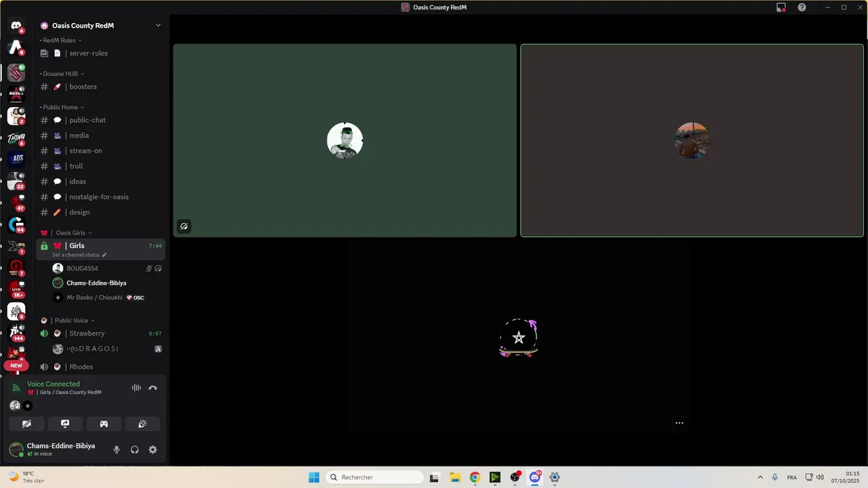Deafen with the headphones icon
The width and height of the screenshot is (868, 488).
(135, 449)
